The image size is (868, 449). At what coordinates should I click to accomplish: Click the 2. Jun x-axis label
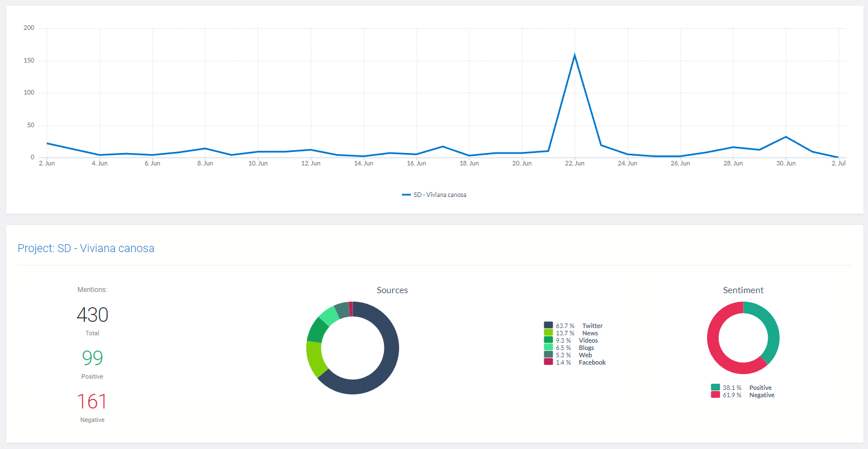pos(47,163)
